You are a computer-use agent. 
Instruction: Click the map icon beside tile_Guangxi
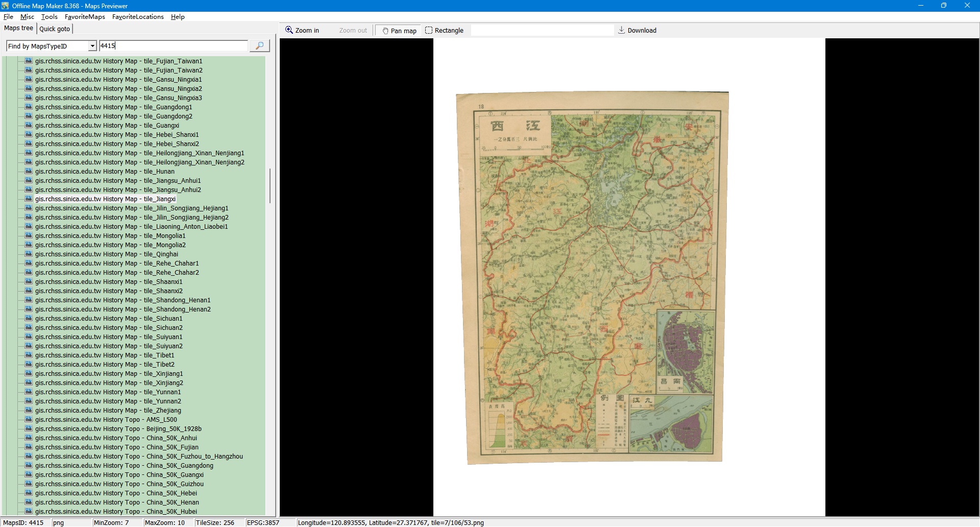point(29,126)
